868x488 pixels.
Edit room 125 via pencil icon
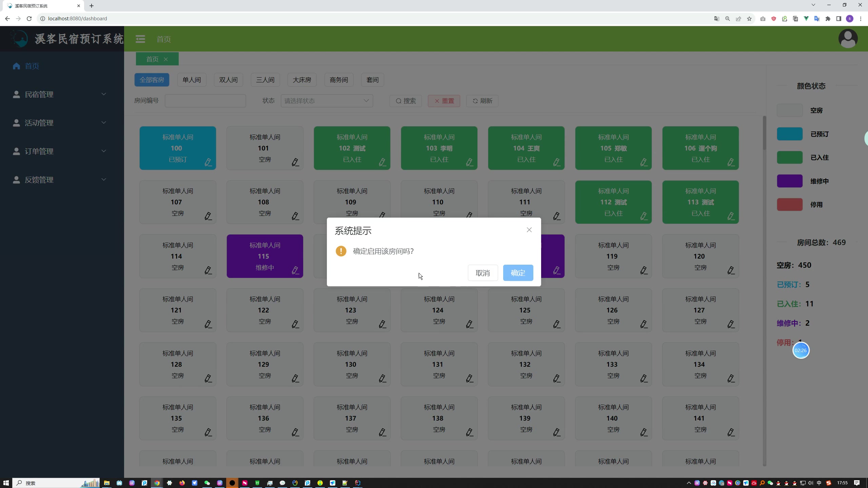point(557,324)
